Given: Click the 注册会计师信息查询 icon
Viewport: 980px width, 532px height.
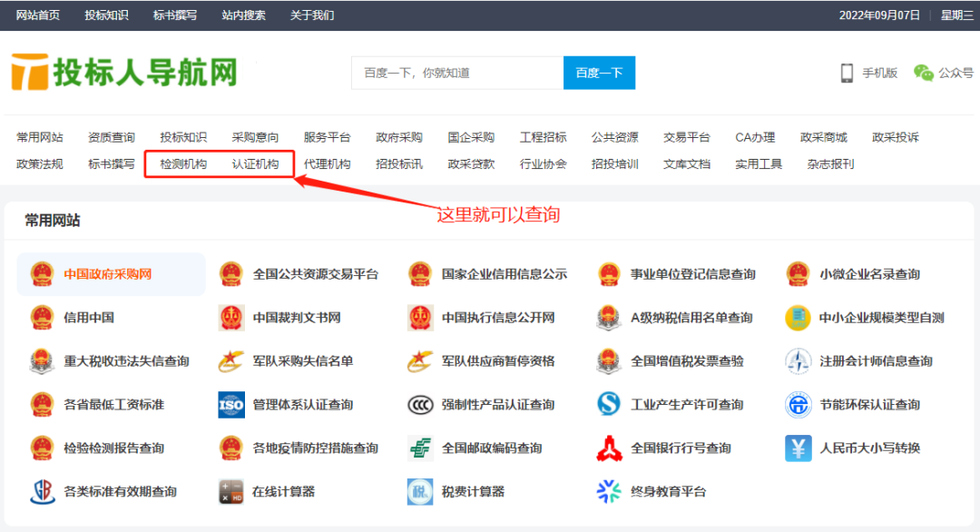Looking at the screenshot, I should 798,360.
